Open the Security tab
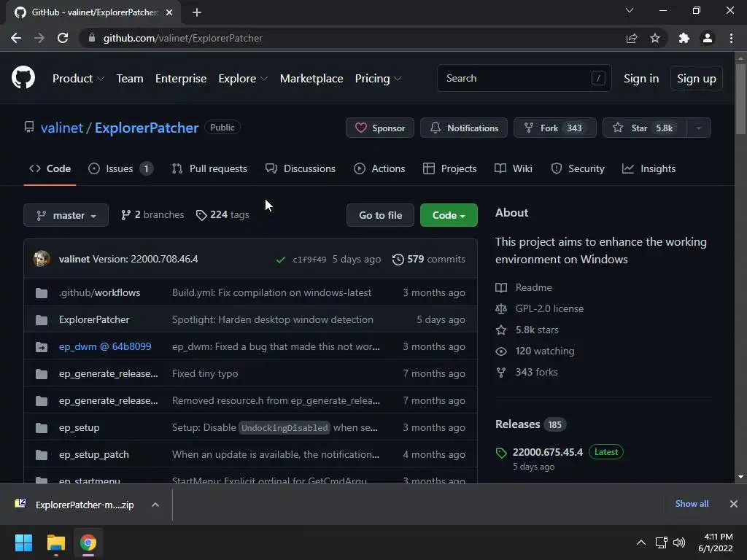This screenshot has width=747, height=560. 578,168
